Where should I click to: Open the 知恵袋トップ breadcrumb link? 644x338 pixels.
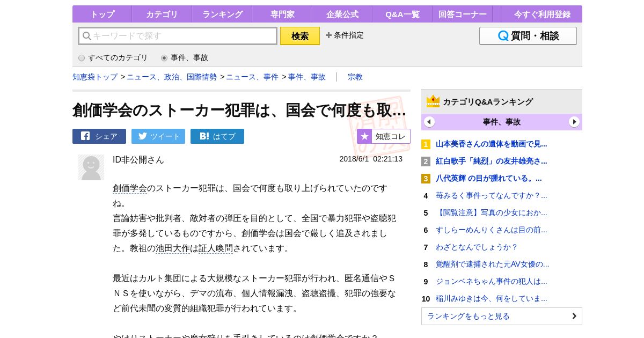pyautogui.click(x=95, y=77)
